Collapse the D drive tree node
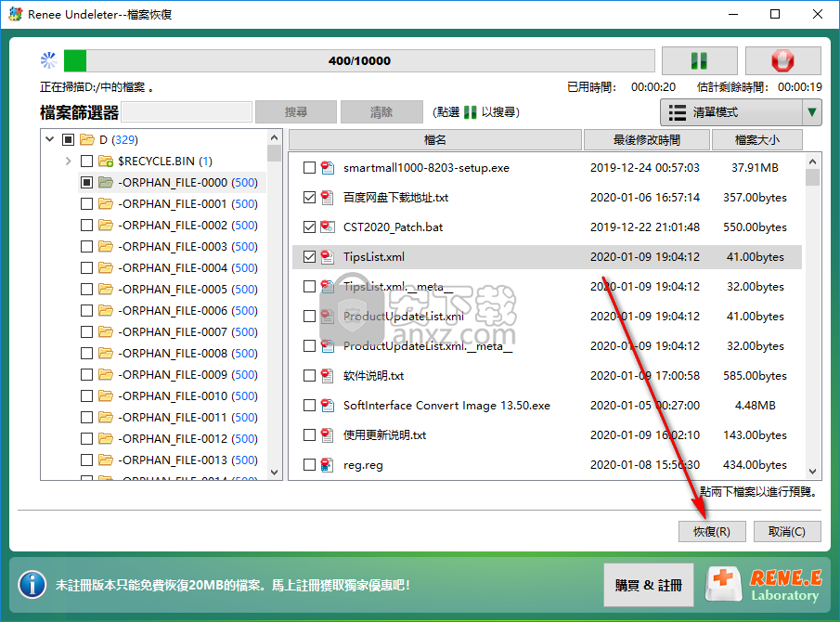This screenshot has width=840, height=622. (50, 139)
